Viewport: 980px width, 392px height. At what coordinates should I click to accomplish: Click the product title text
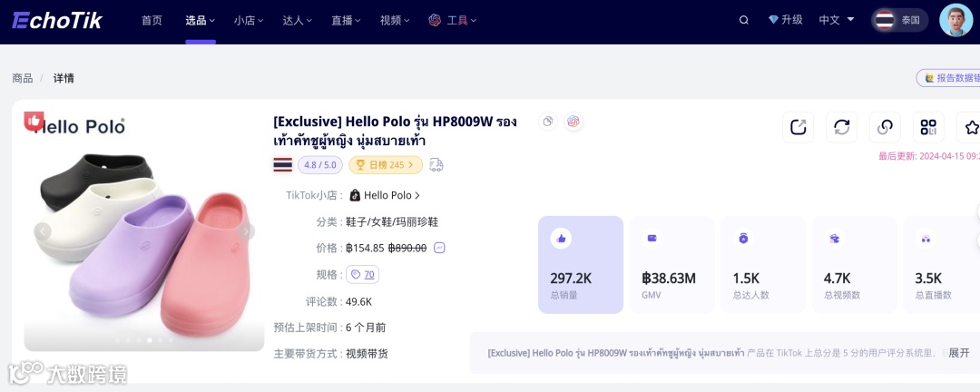(x=395, y=132)
